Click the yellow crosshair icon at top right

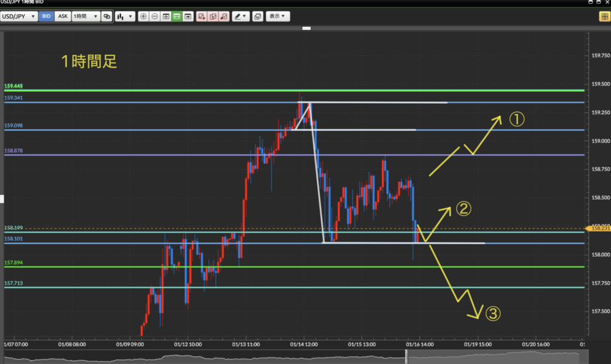coord(604,17)
